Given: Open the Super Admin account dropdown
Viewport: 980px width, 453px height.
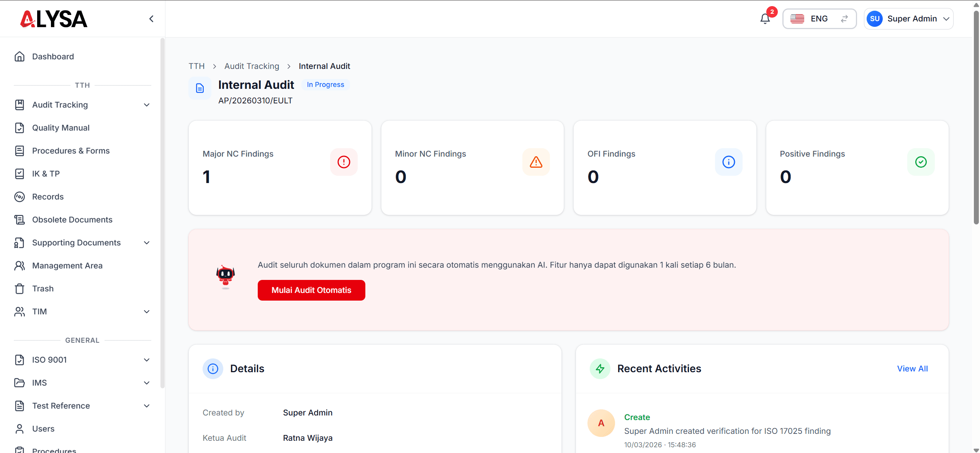Looking at the screenshot, I should 908,18.
